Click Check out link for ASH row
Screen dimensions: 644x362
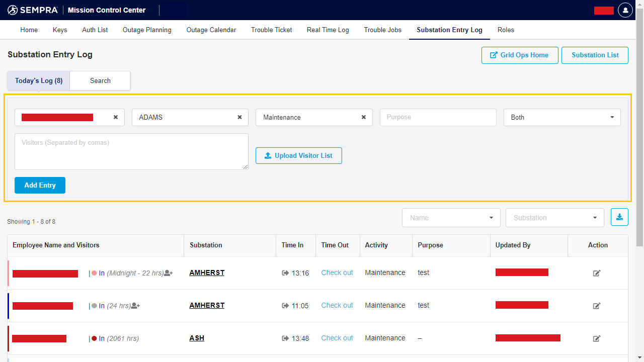click(337, 338)
